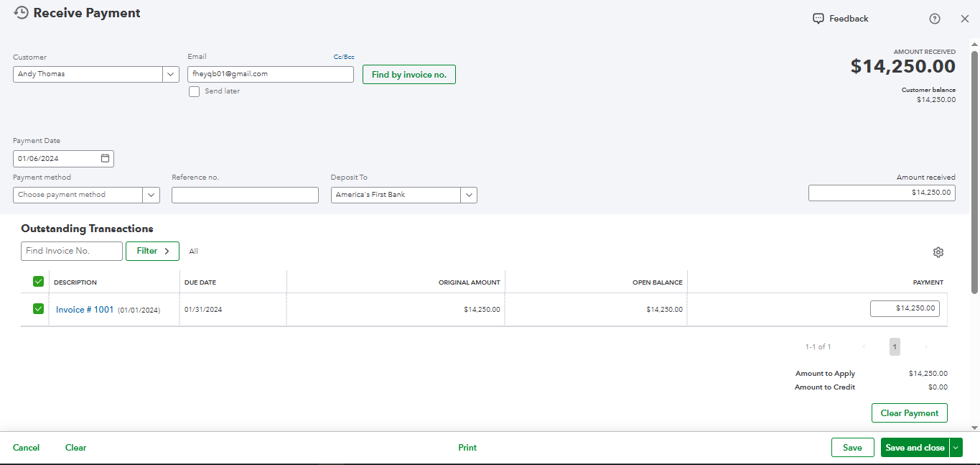Click the All filter label
The width and height of the screenshot is (980, 465).
point(194,252)
